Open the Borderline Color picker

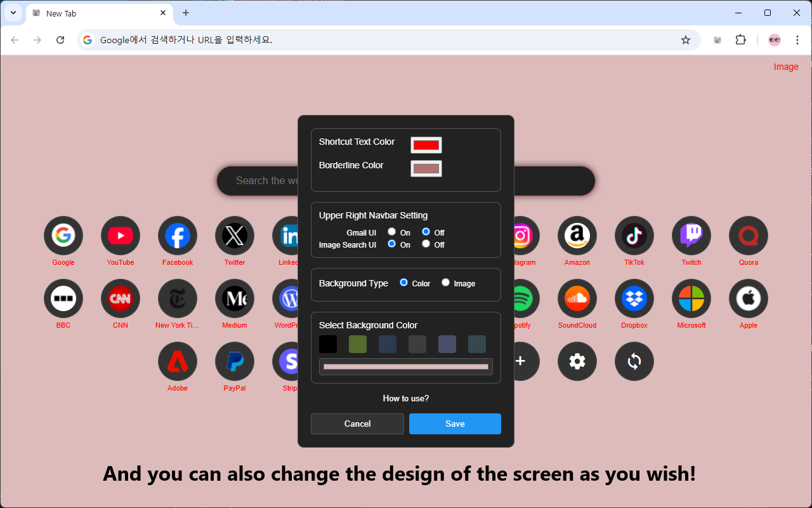[426, 168]
